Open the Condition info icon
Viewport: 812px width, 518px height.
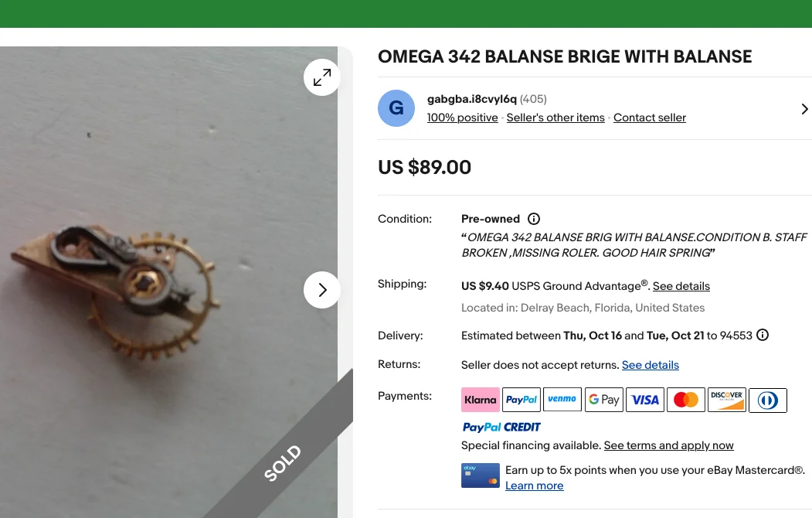click(534, 219)
